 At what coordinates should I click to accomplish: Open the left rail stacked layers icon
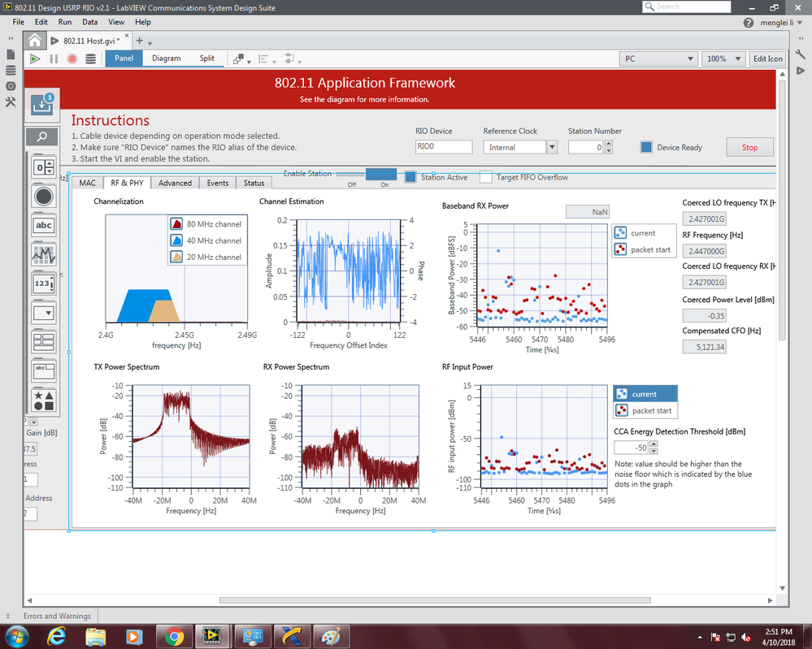tap(11, 71)
